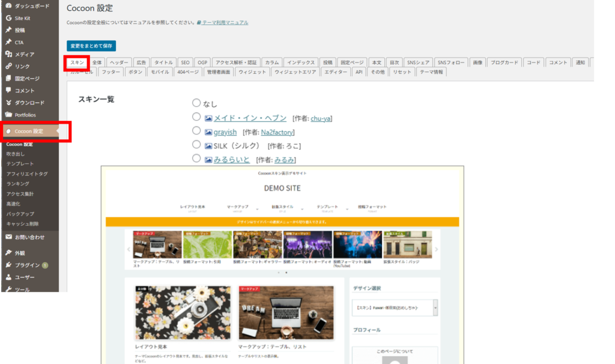Visit author chu-ya link
615x364 pixels.
(x=320, y=118)
